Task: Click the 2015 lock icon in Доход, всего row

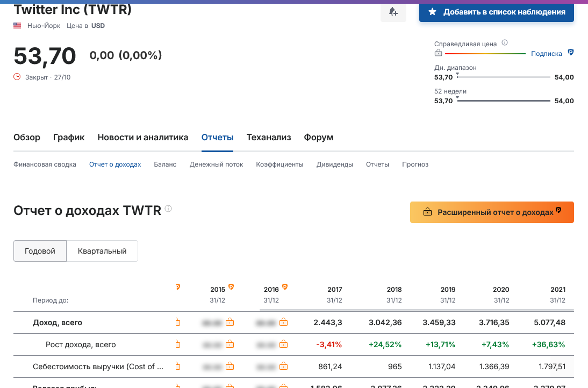Action: 230,322
